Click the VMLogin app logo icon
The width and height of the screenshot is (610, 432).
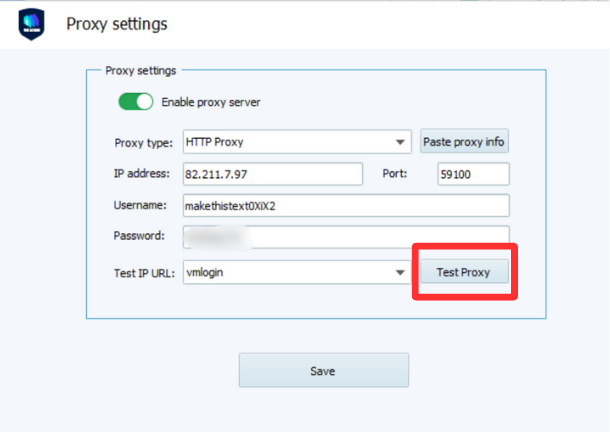(x=31, y=24)
